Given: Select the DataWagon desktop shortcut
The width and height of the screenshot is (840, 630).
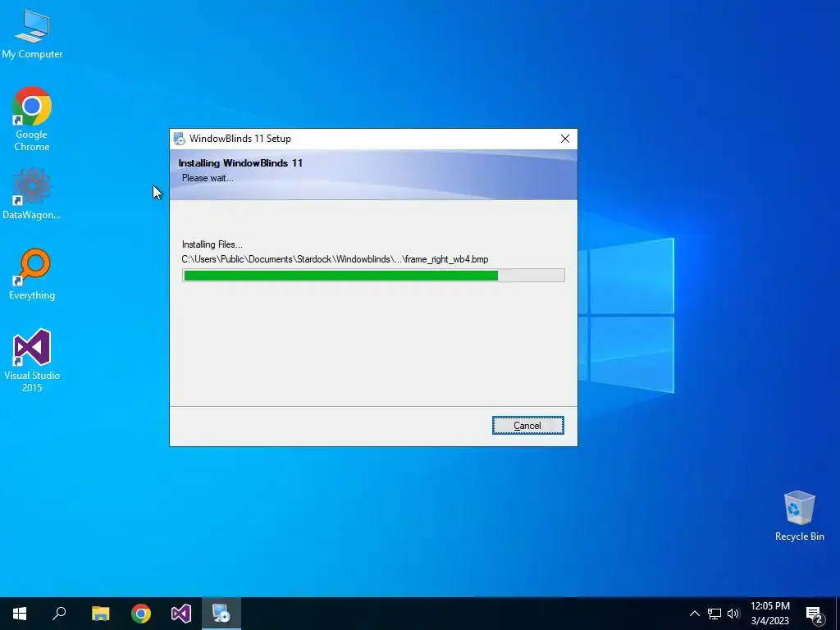Looking at the screenshot, I should pos(32,194).
